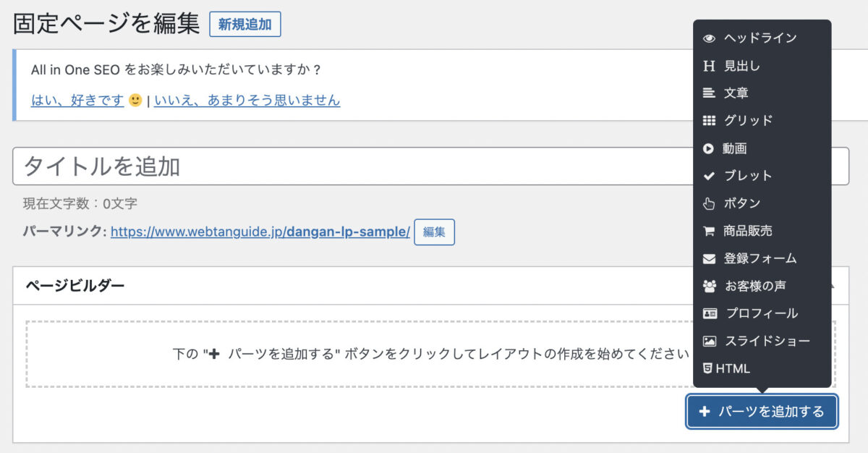Image resolution: width=868 pixels, height=453 pixels.
Task: Click the play icon for 動画
Action: tap(708, 148)
